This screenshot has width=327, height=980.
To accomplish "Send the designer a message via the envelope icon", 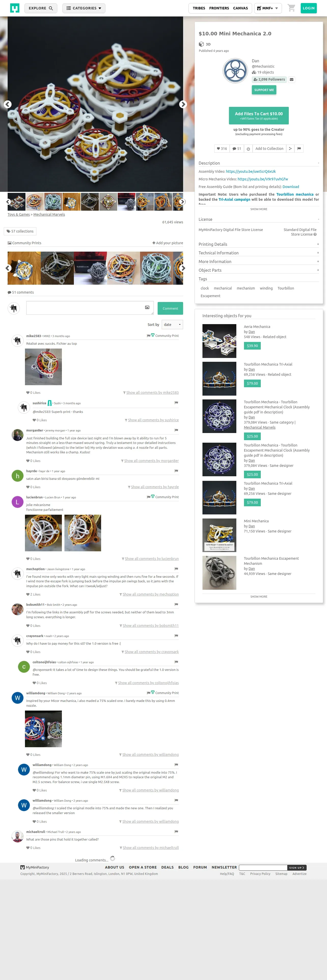I will (x=291, y=80).
